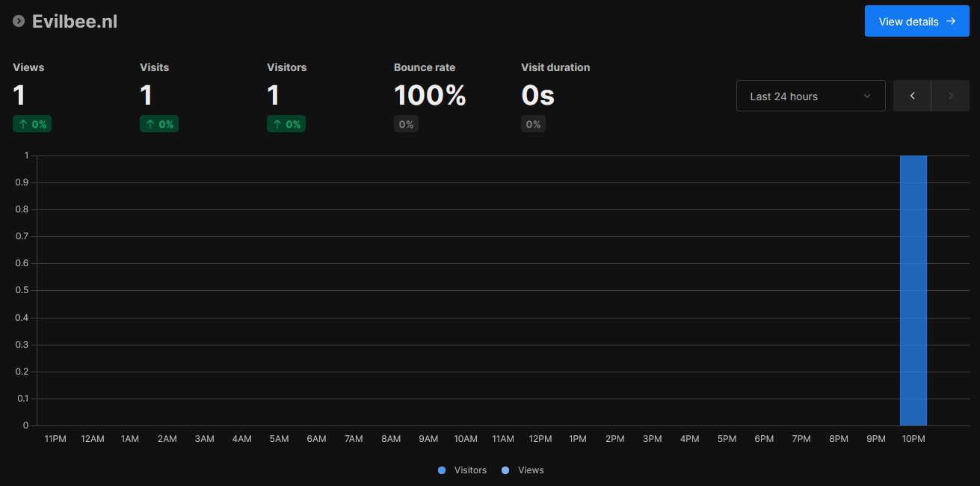Click the 12AM x-axis label
Viewport: 980px width, 486px height.
93,439
